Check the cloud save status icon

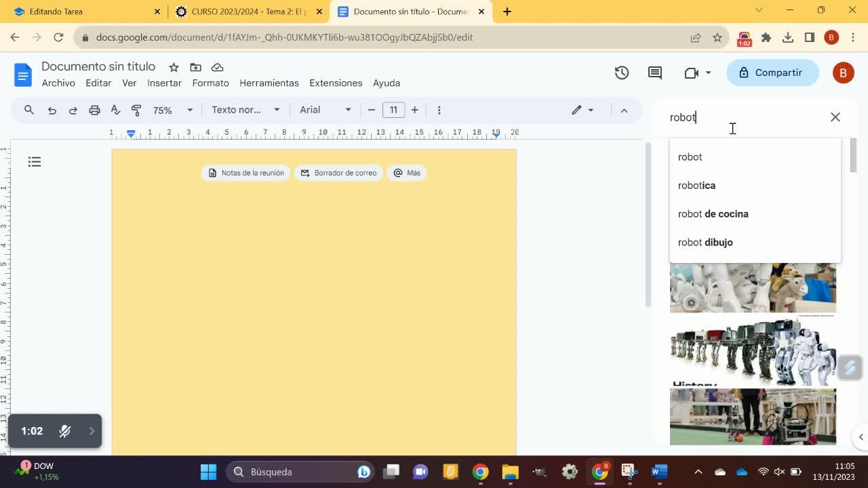click(x=217, y=67)
